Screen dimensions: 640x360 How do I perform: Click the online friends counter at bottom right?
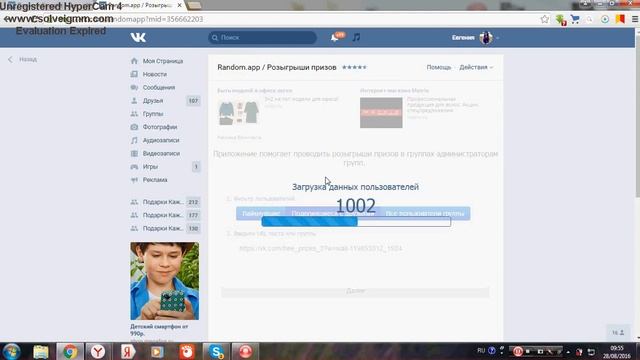[618, 333]
